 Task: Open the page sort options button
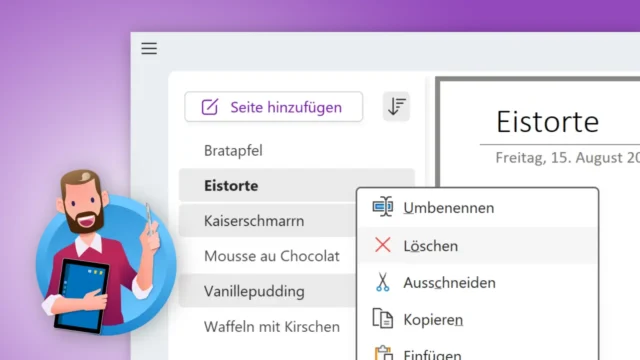[396, 107]
